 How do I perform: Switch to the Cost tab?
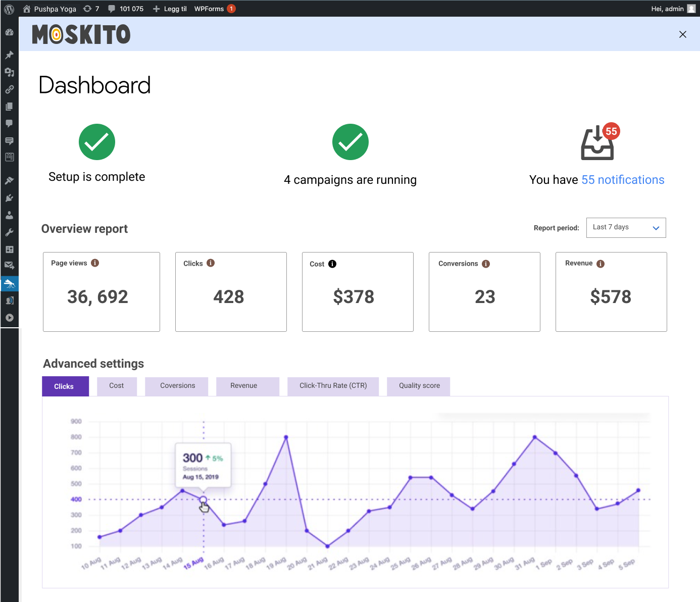pos(117,386)
